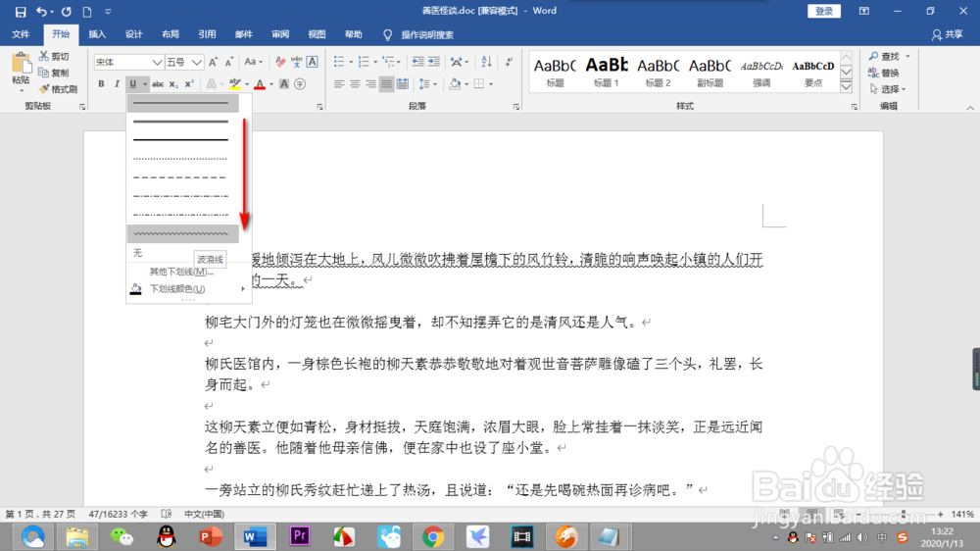Activate the Format Painter 格式刷
This screenshot has width=980, height=551.
click(58, 89)
